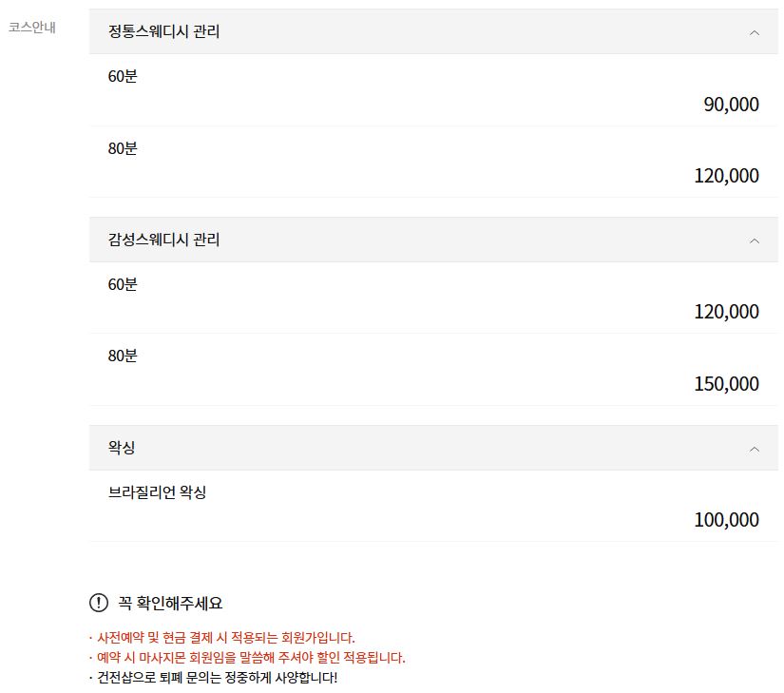
Task: Select the 60분 row in 감성스웨디시 관리
Action: pos(120,284)
